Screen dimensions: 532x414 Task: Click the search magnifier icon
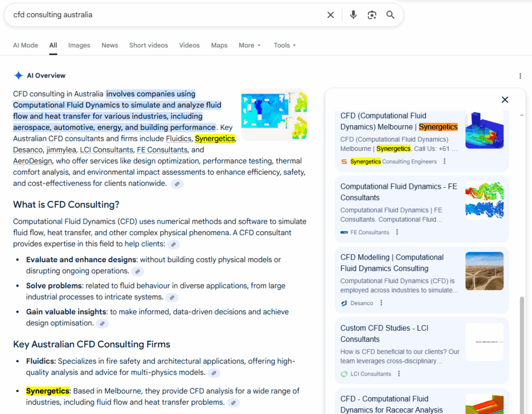click(390, 15)
